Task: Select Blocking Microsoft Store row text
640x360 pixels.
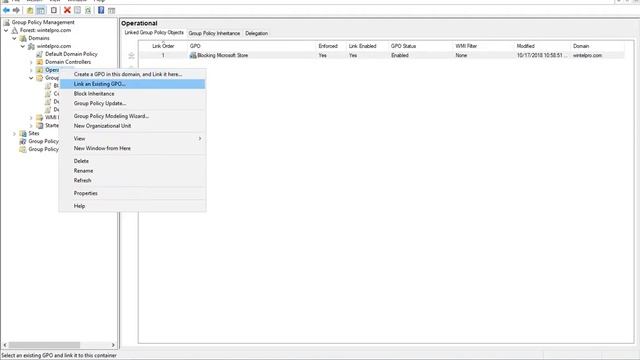Action: [222, 55]
